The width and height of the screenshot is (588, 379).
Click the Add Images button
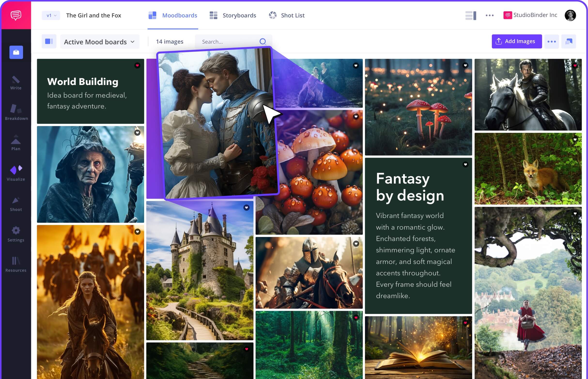(x=517, y=41)
